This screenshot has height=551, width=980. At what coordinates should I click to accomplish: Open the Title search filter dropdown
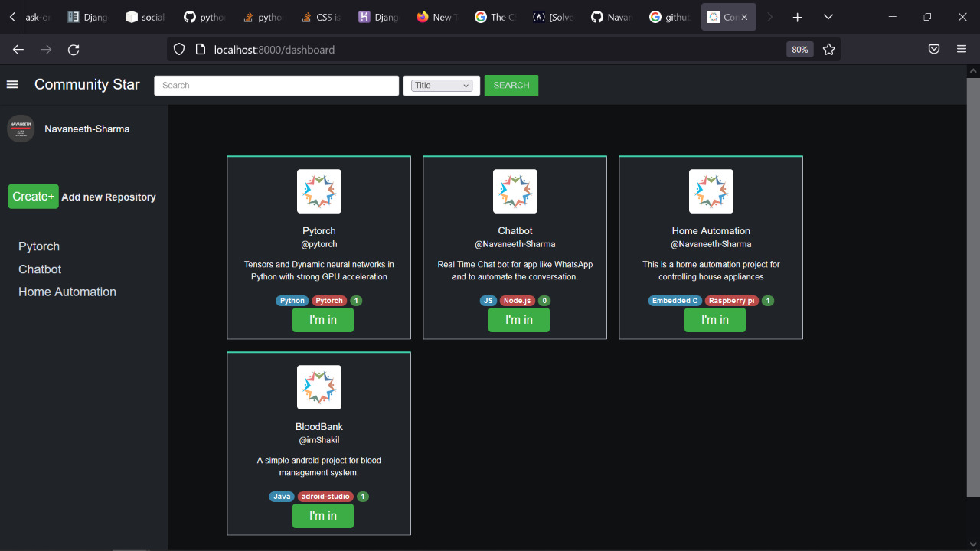click(441, 85)
